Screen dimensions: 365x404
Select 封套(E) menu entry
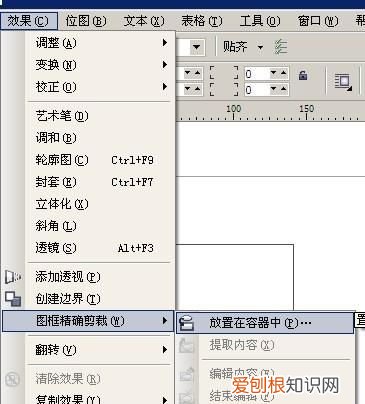point(100,182)
